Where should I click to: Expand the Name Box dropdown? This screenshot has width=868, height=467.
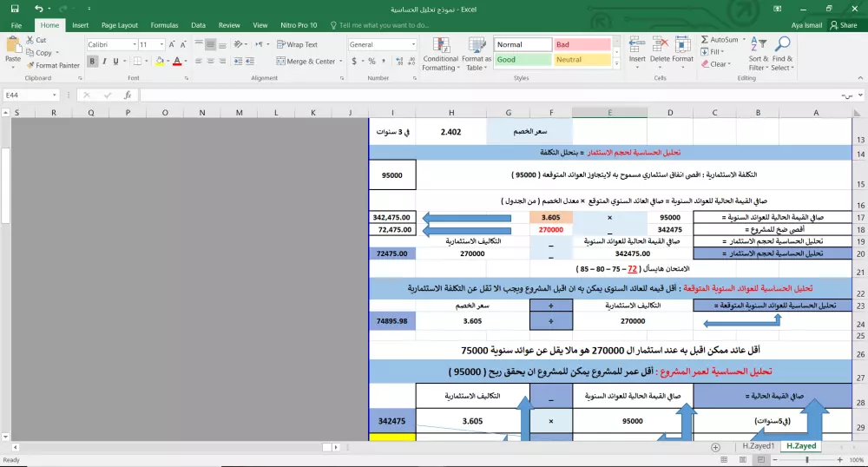54,95
